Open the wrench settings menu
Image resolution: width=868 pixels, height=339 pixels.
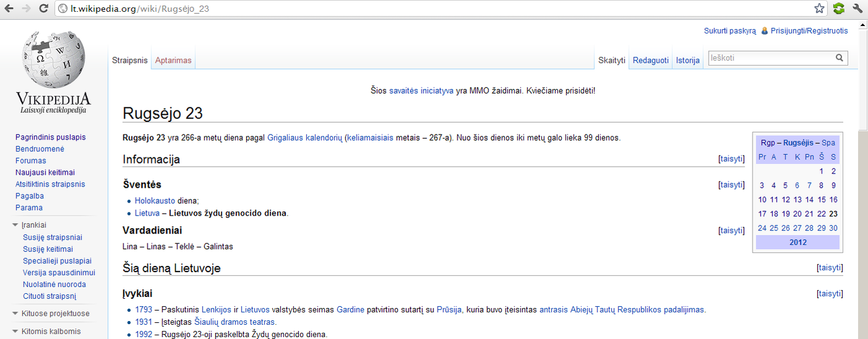(x=858, y=9)
